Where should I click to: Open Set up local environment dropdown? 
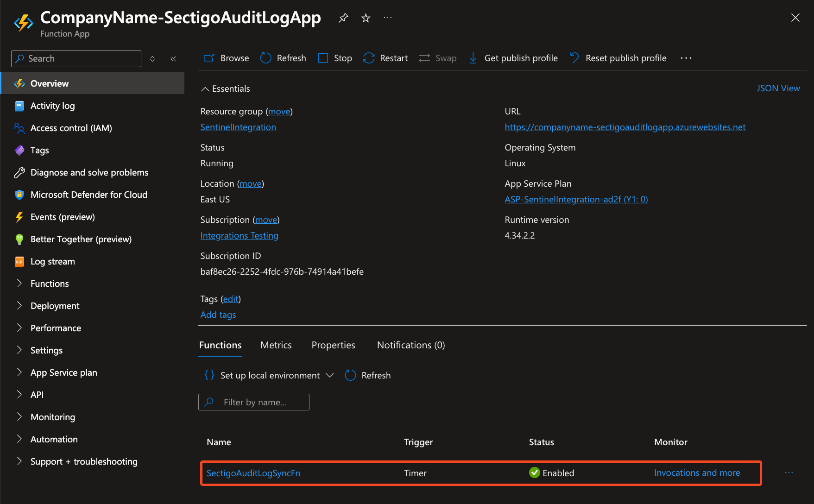[269, 375]
